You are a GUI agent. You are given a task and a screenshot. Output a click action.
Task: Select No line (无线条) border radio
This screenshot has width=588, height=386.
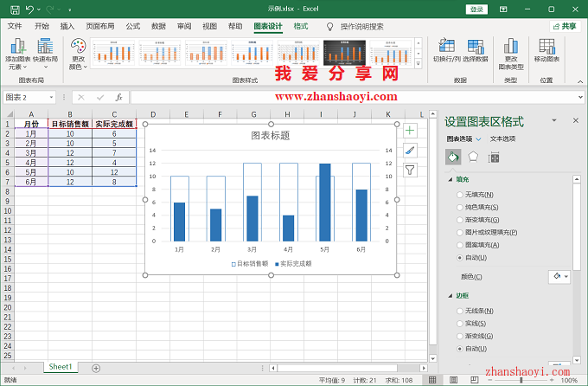pos(460,311)
